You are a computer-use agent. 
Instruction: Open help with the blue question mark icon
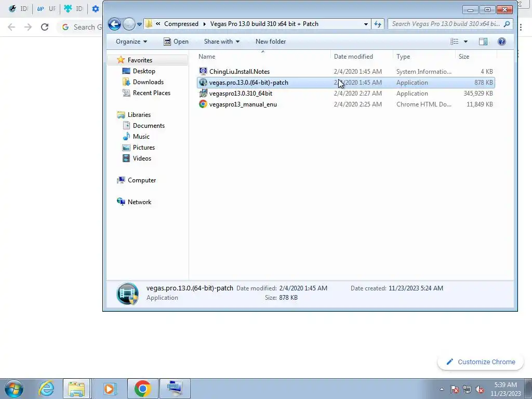coord(501,42)
